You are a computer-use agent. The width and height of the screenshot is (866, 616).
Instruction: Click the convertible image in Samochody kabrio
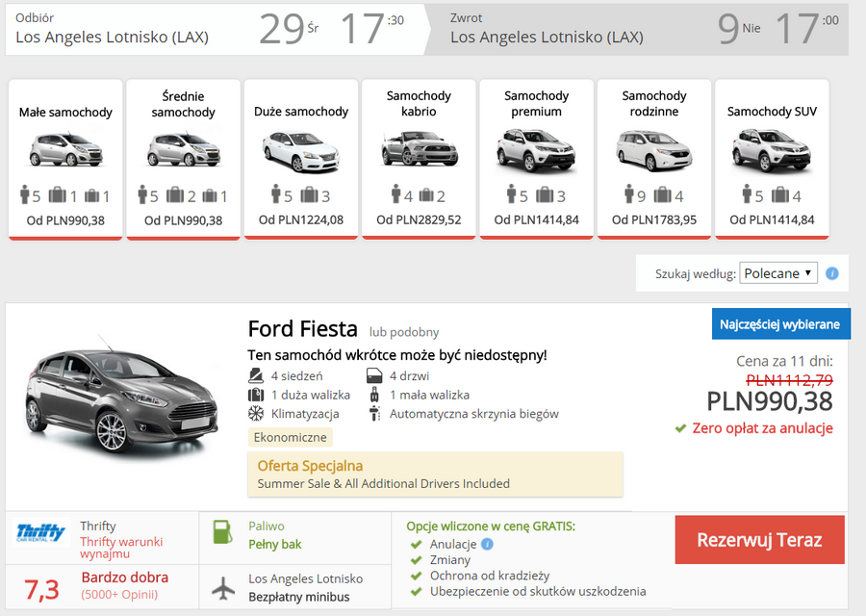419,148
